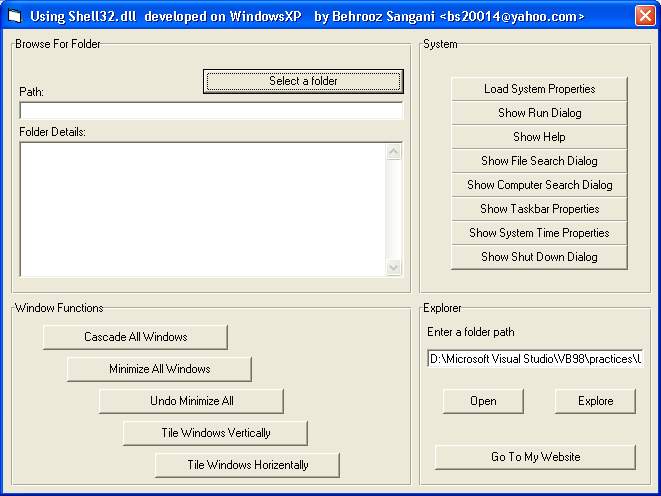Close the Shell32.dll demo window
Viewport: 661px width, 496px height.
(x=645, y=16)
